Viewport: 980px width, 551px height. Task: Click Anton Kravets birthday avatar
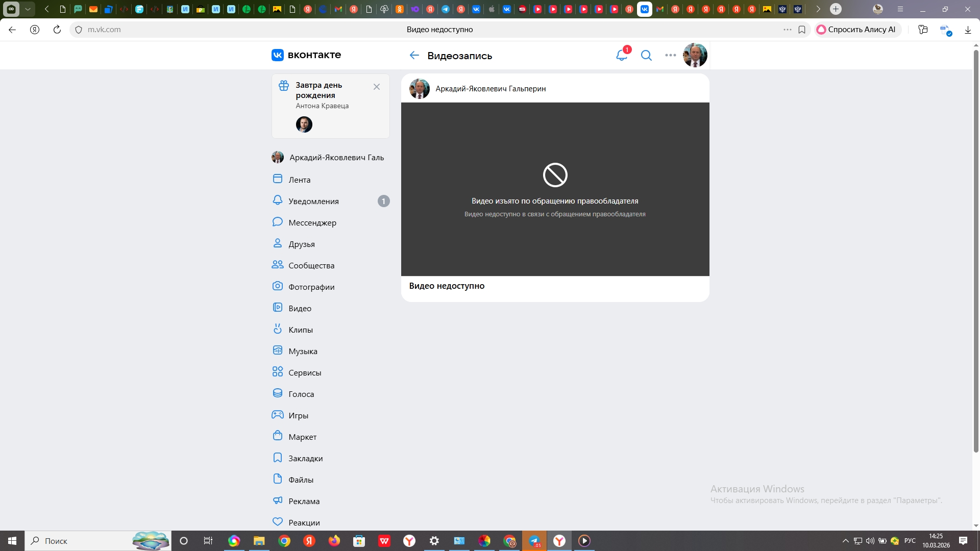pos(304,124)
